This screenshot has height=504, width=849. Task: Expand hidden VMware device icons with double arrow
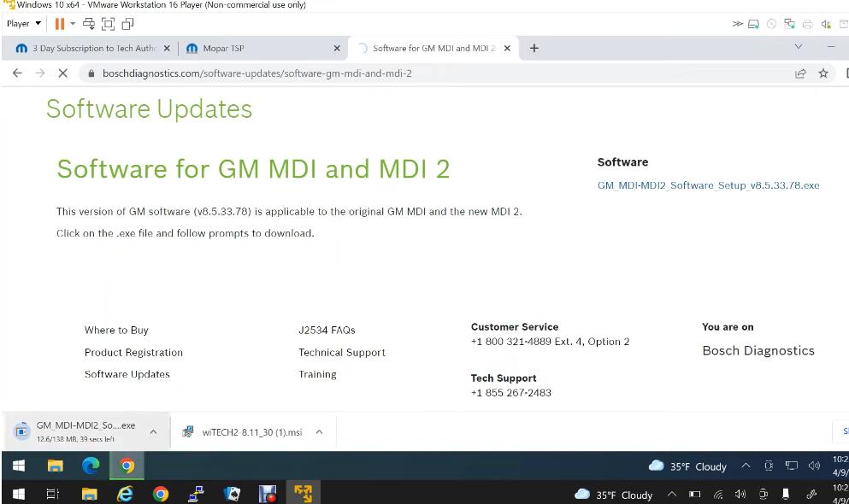[x=737, y=24]
